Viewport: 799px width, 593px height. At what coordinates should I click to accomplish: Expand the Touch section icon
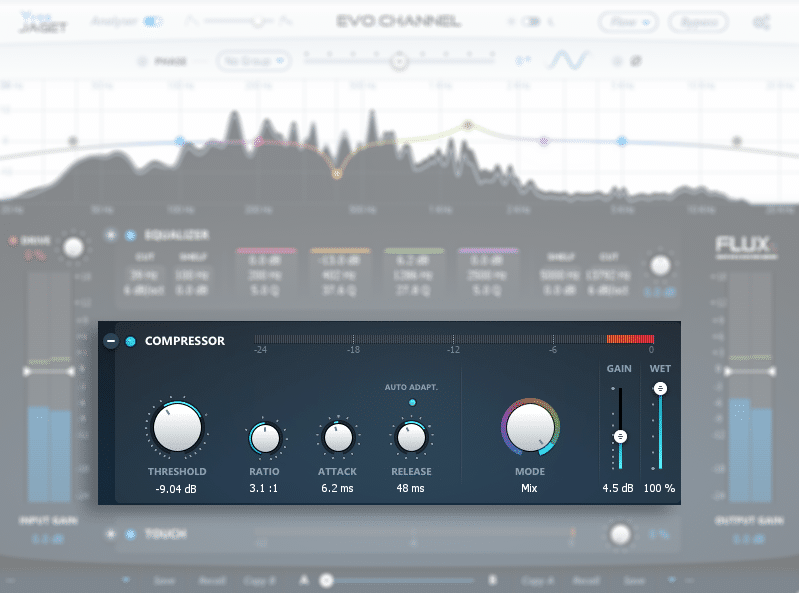pyautogui.click(x=111, y=534)
